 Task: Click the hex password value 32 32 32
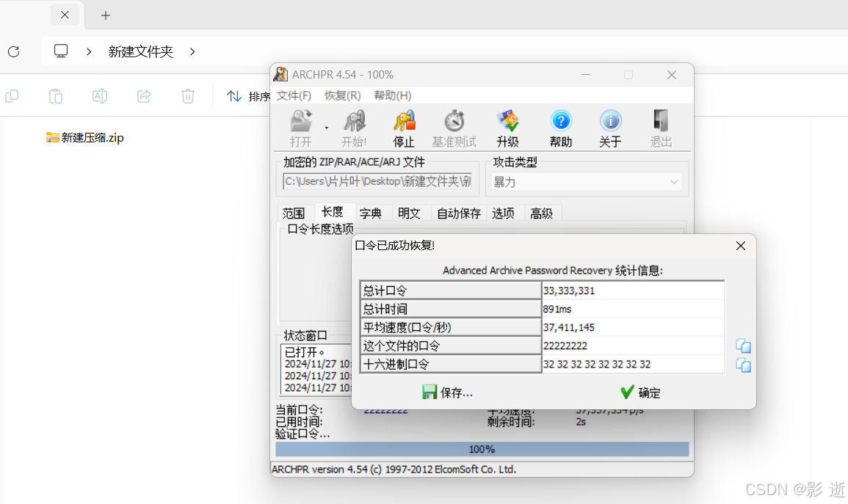pos(633,364)
